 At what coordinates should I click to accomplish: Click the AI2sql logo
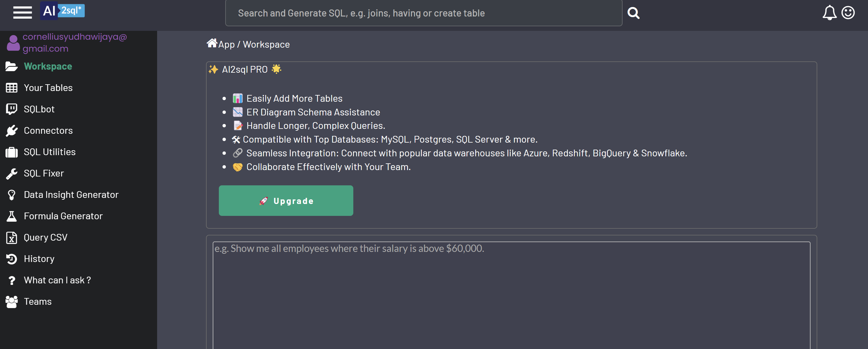(x=62, y=11)
